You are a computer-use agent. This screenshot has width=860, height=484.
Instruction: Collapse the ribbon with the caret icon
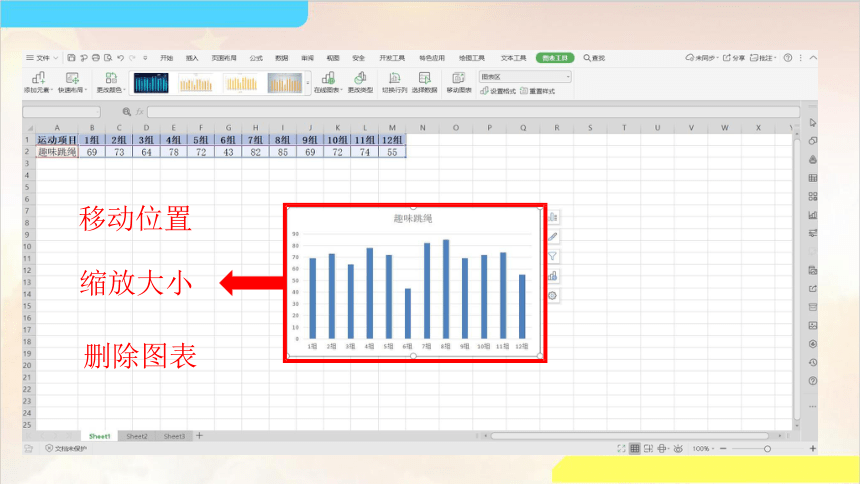(x=813, y=58)
